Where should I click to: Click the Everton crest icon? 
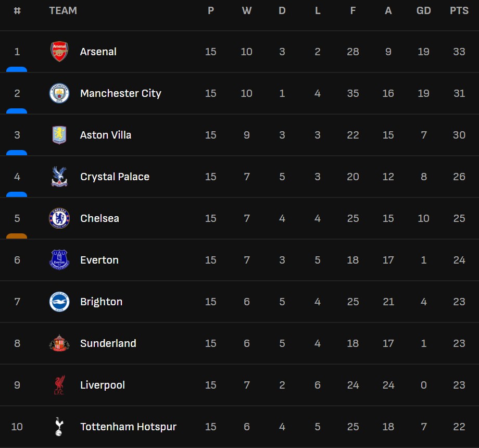(59, 260)
